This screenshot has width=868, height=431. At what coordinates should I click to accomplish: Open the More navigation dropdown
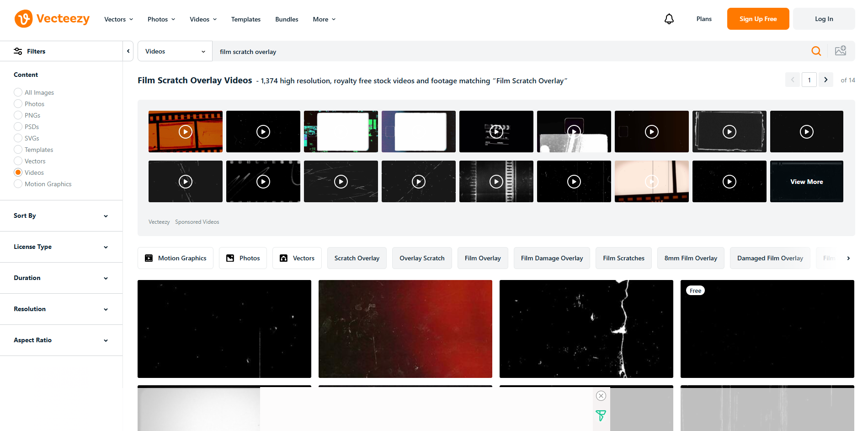[x=325, y=19]
